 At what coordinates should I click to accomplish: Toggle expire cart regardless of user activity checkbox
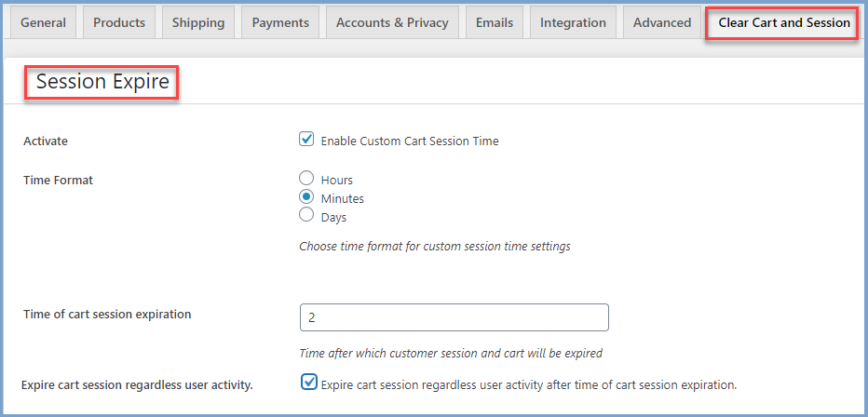[309, 383]
